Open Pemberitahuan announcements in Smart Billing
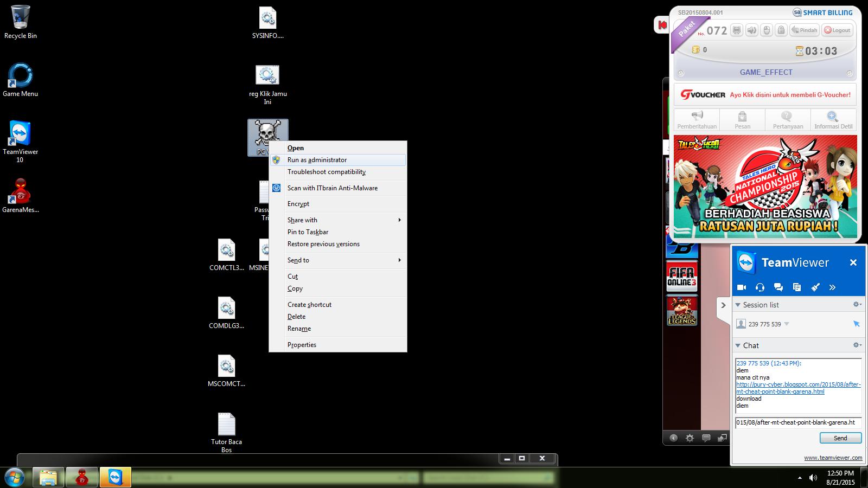 [697, 120]
